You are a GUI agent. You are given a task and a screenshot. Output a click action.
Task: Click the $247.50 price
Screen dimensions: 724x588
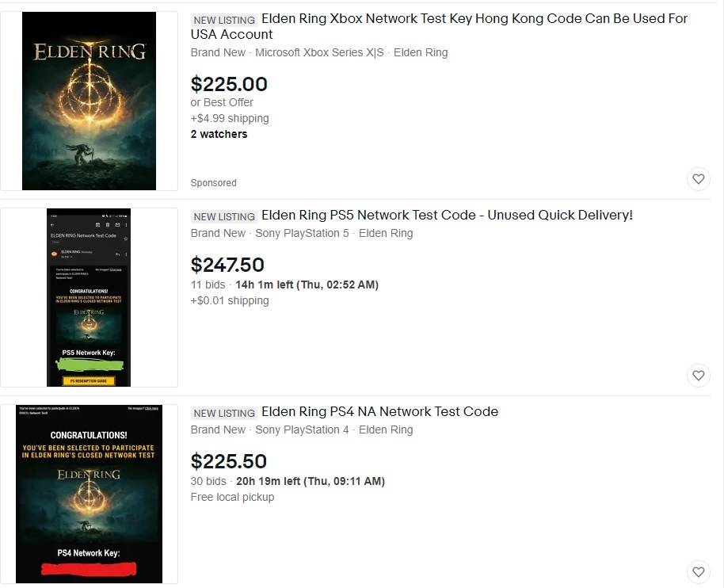point(227,265)
